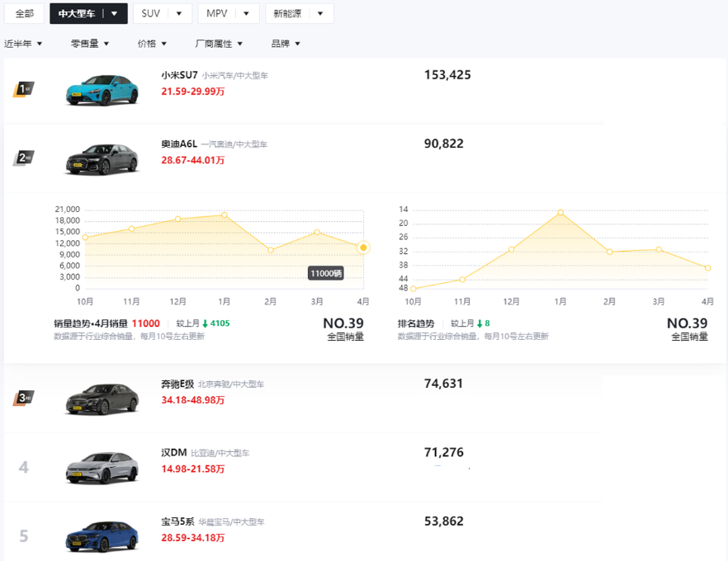The width and height of the screenshot is (728, 561).
Task: Click the 小米汽车/中大型车 manufacturer text
Action: click(x=235, y=76)
